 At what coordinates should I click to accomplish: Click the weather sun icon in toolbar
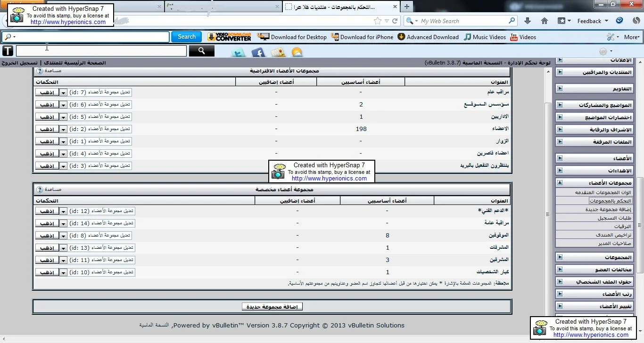point(297,52)
